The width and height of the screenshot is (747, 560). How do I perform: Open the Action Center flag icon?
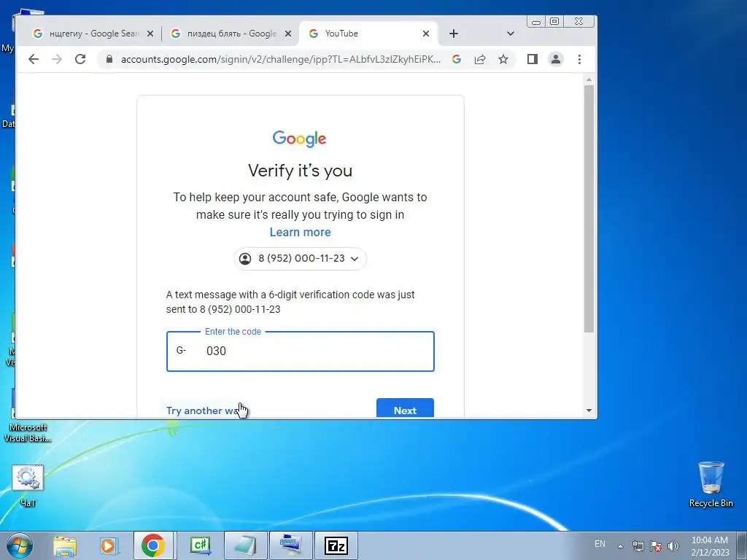pyautogui.click(x=656, y=546)
